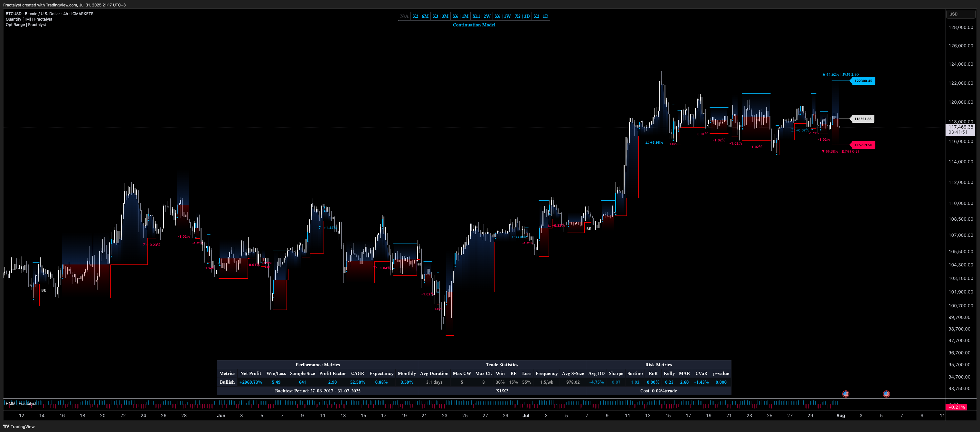Click the Cost: 0.02%/trade cell
Image resolution: width=980 pixels, height=432 pixels.
point(658,391)
